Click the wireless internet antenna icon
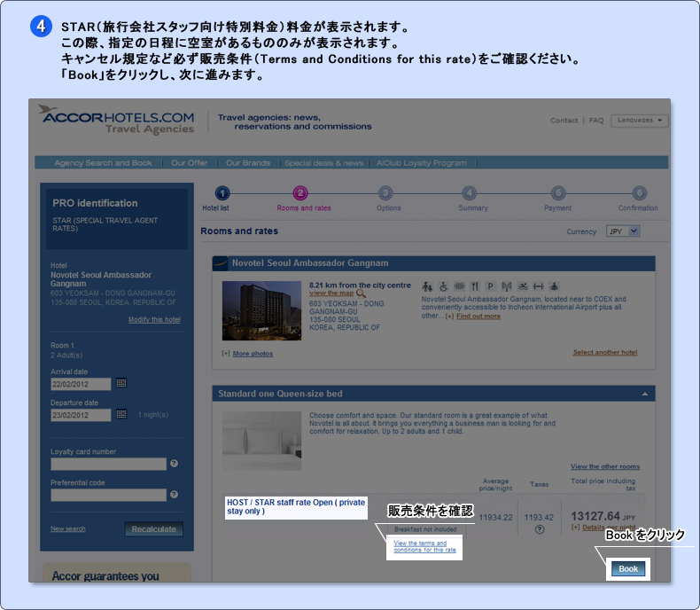This screenshot has height=610, width=700. coord(506,286)
